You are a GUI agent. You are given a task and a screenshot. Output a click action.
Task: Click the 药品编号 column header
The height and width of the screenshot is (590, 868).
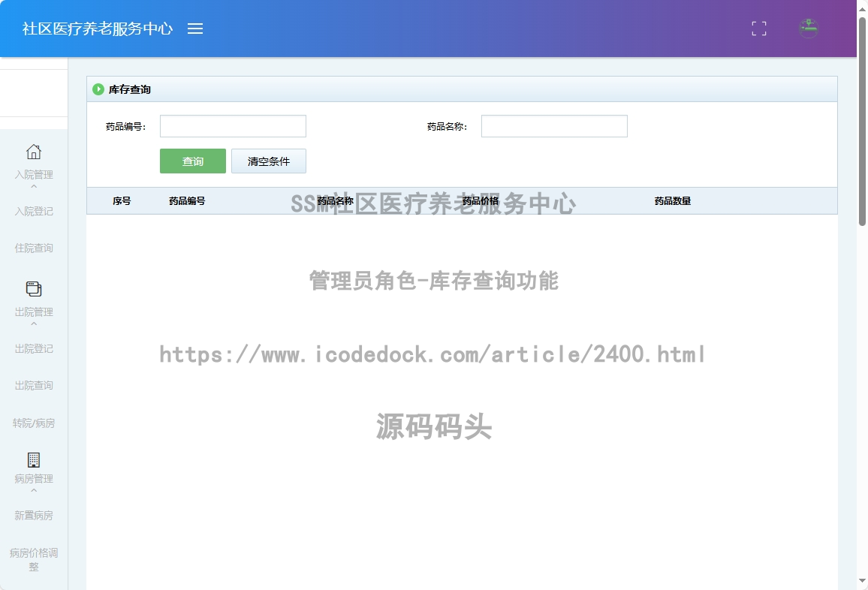coord(187,201)
